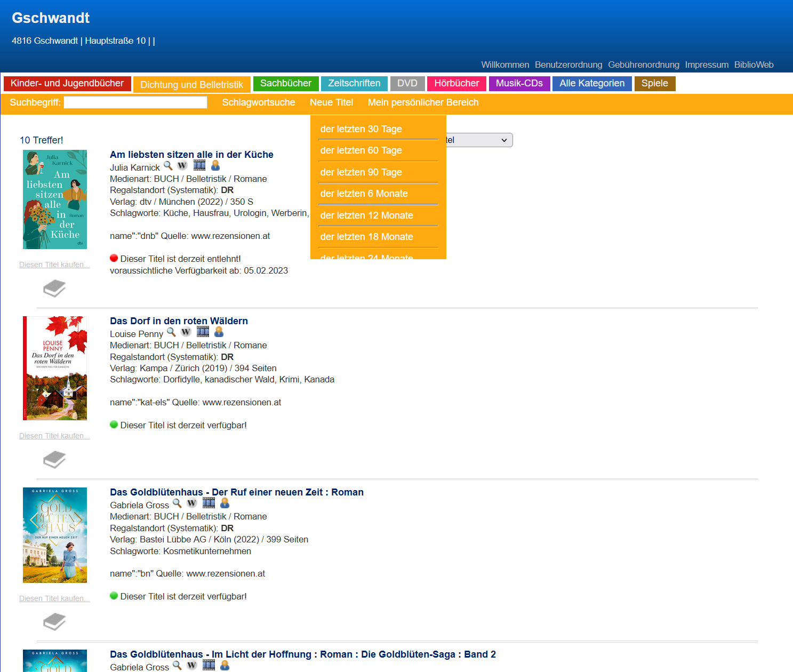This screenshot has height=672, width=793.
Task: Click film strip icon beside Julia Karnick
Action: coord(199,165)
